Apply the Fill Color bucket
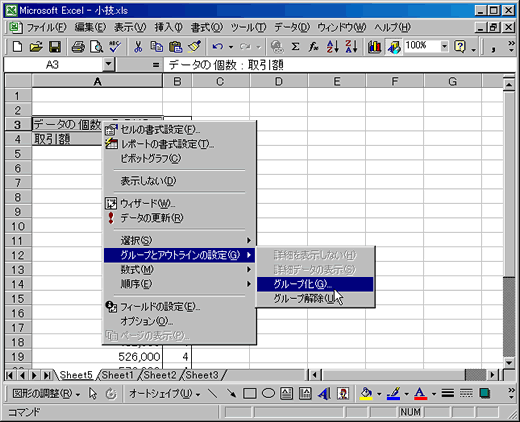The height and width of the screenshot is (422, 520). [x=366, y=394]
